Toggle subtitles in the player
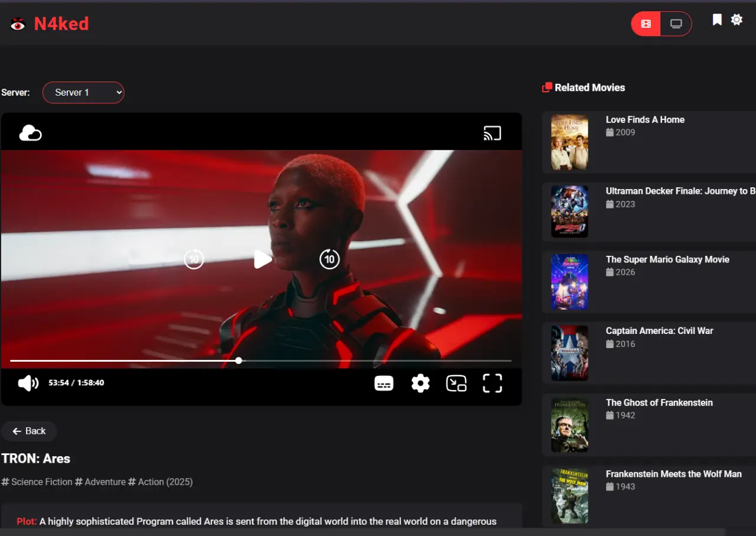 click(x=384, y=384)
